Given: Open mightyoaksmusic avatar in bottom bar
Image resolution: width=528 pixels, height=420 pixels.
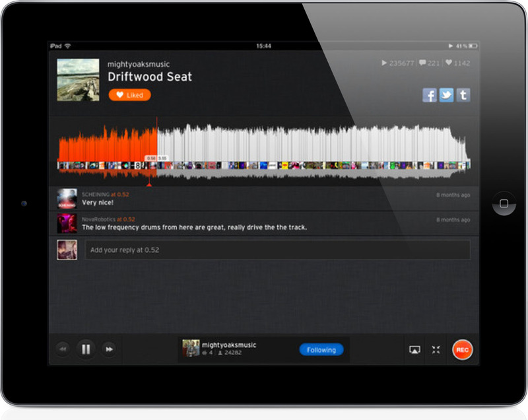Looking at the screenshot, I should [191, 348].
